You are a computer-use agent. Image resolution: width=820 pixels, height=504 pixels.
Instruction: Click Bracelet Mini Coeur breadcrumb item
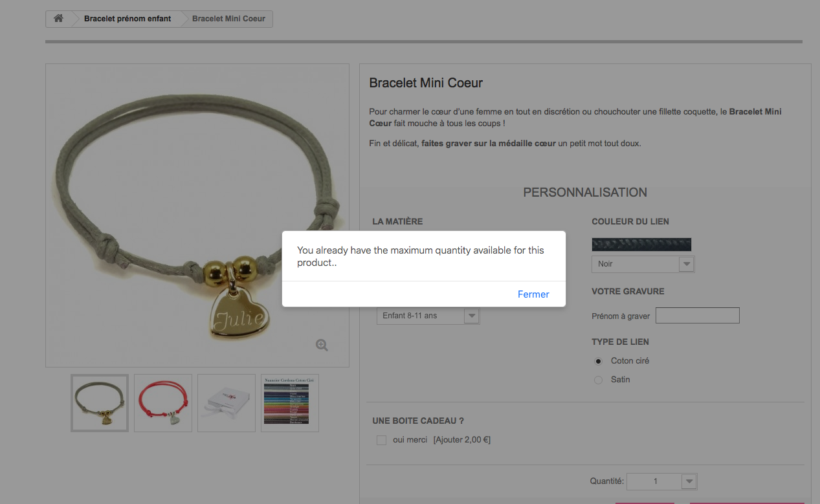click(x=228, y=19)
